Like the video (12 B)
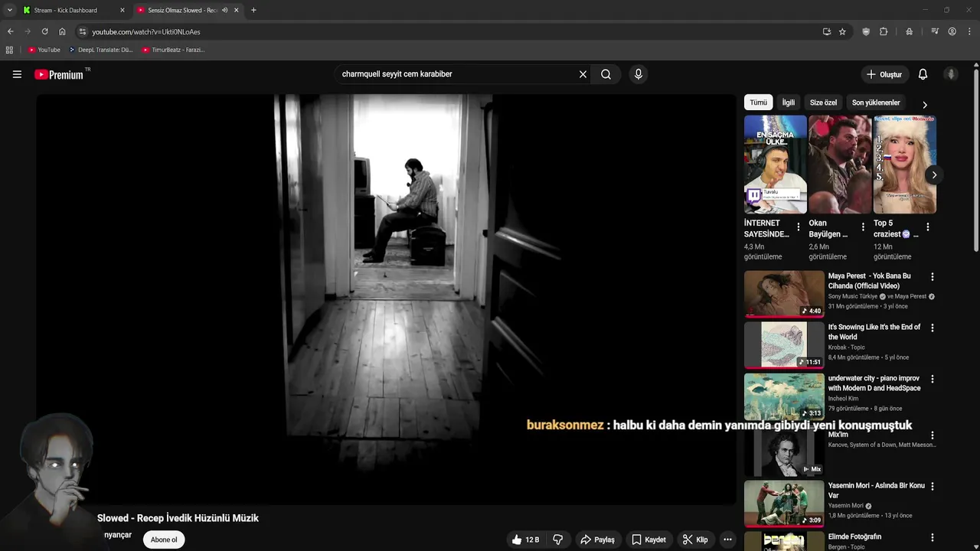This screenshot has width=980, height=551. click(525, 540)
